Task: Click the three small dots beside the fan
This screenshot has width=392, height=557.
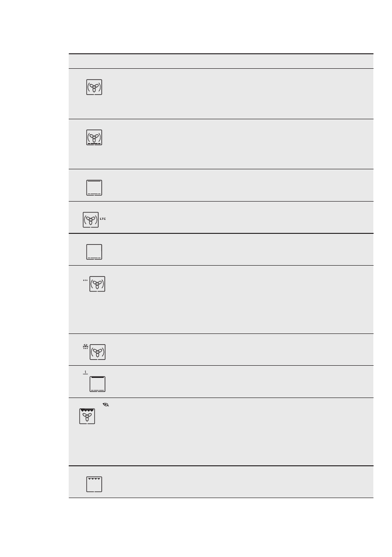Action: pyautogui.click(x=85, y=281)
